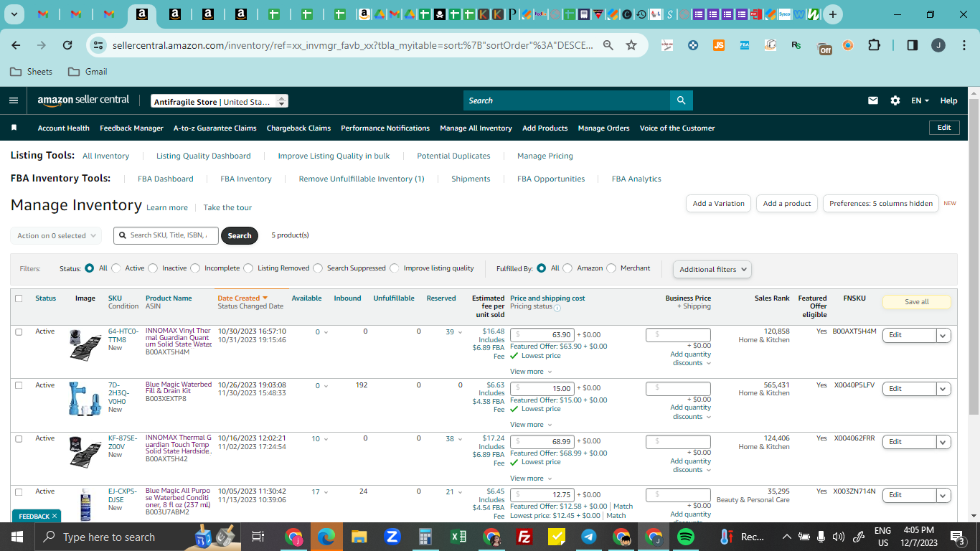
Task: Select the Search Suppressed status filter
Action: 318,268
